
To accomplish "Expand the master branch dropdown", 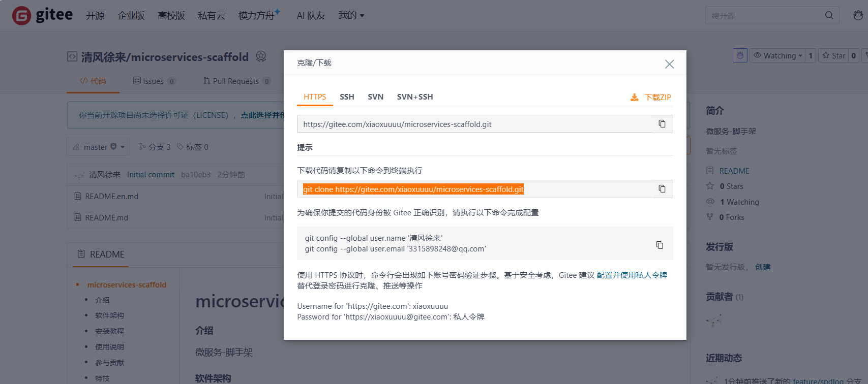I will (x=98, y=147).
